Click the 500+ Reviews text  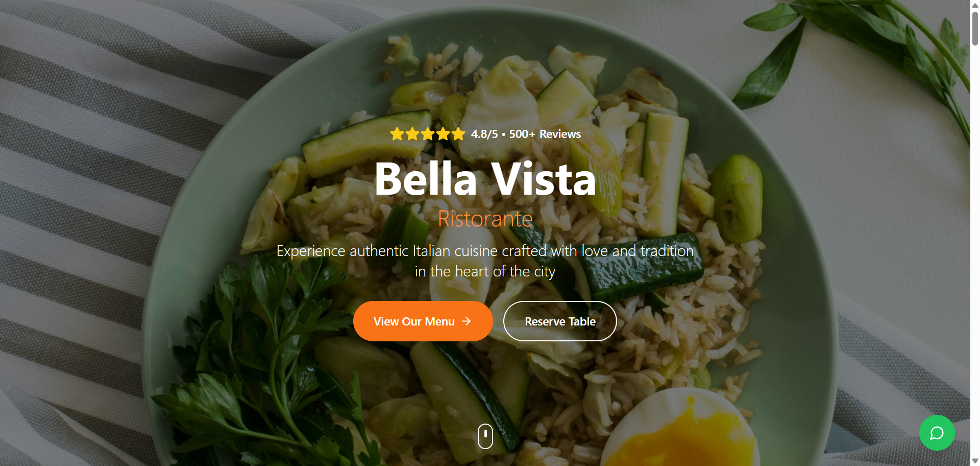click(545, 134)
